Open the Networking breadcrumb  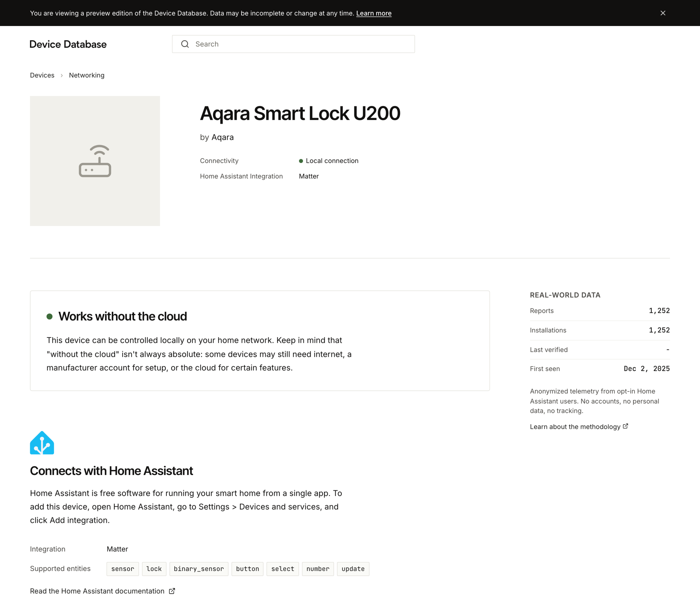pos(86,75)
